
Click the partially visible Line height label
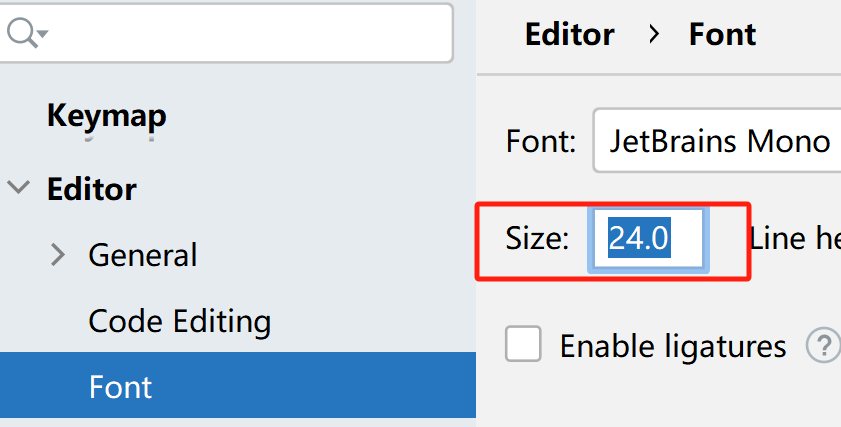[x=794, y=239]
